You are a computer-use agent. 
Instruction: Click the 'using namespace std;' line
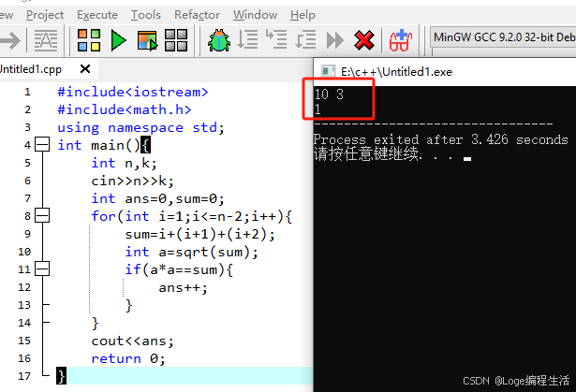[140, 127]
